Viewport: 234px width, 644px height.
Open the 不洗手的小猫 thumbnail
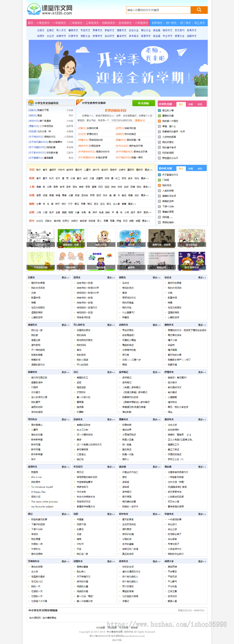pos(41,261)
